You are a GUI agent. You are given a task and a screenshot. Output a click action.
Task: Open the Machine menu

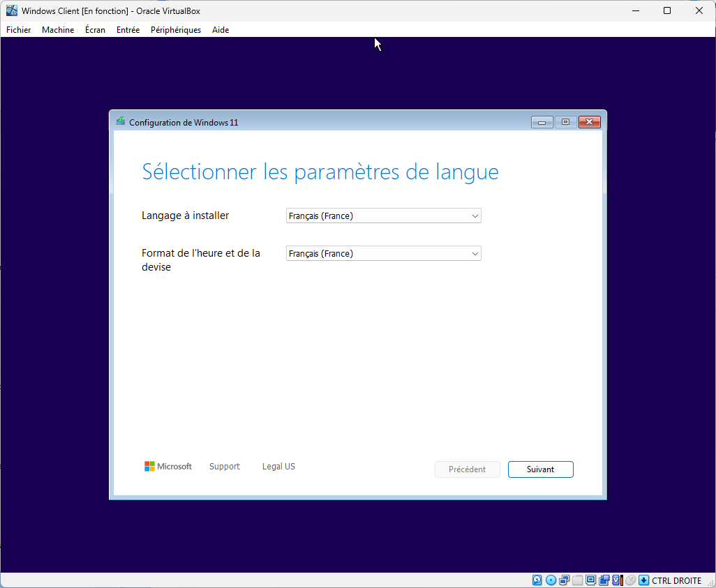tap(58, 30)
